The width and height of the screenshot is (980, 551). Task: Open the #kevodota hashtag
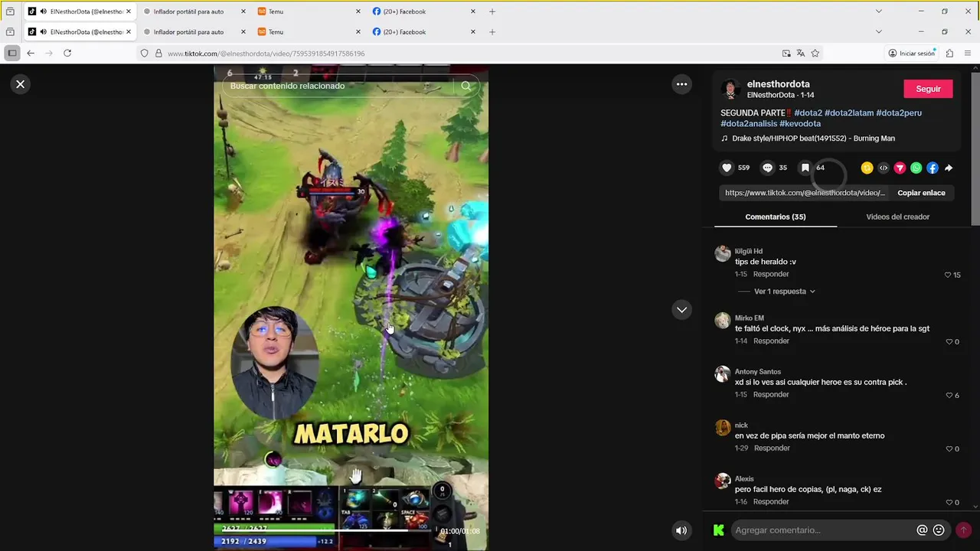(800, 123)
